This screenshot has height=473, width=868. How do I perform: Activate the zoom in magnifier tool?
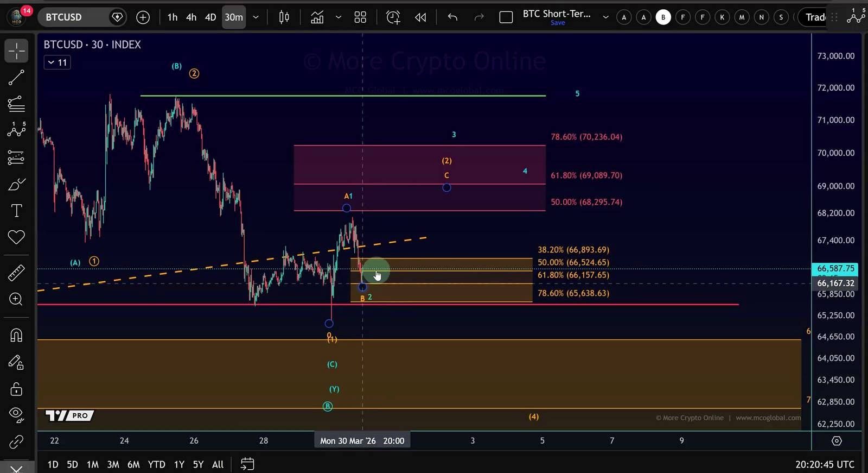(16, 299)
